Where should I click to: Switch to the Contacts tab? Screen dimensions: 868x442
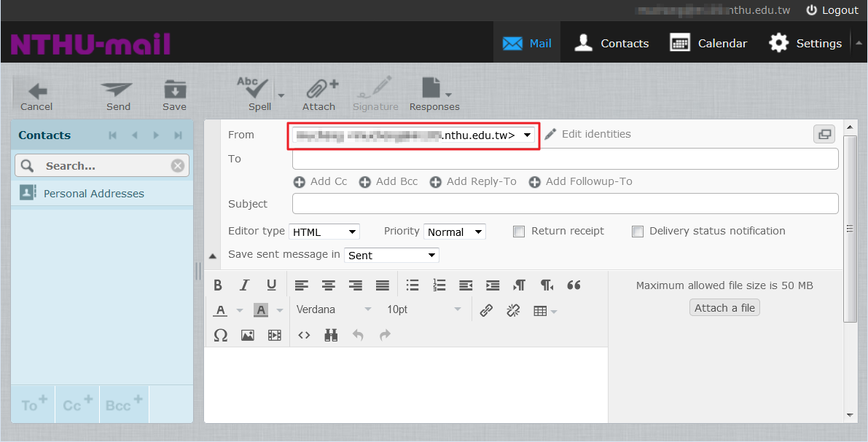[x=611, y=43]
